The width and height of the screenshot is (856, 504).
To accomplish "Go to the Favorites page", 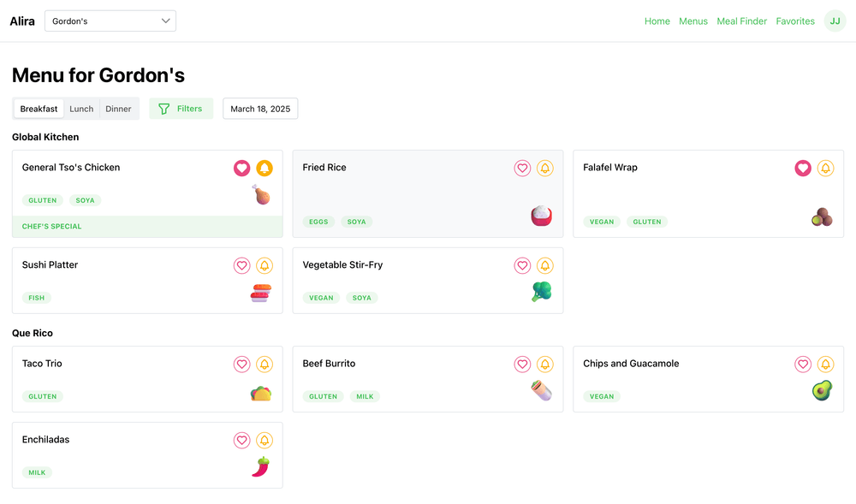I will (795, 21).
